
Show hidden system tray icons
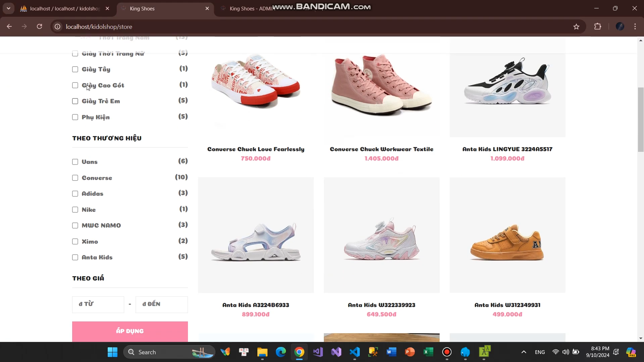524,352
